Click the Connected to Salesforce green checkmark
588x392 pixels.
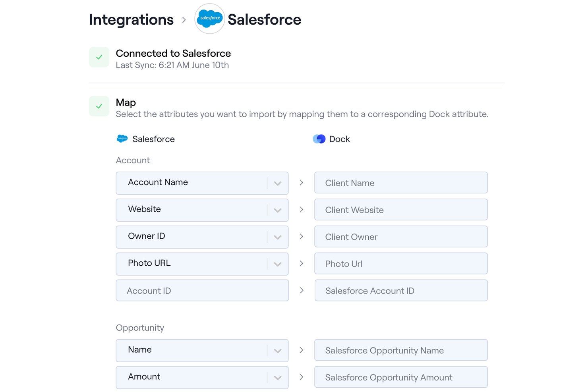[x=99, y=57]
